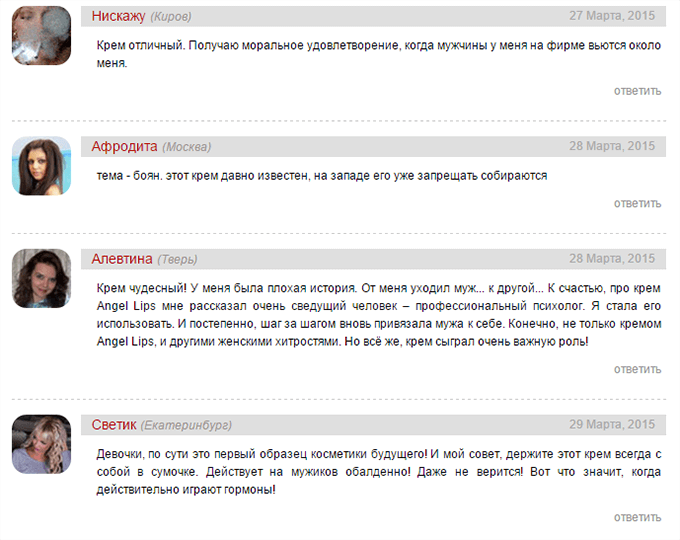Viewport: 680px width, 540px height.
Task: Open the Нискажу username link
Action: (118, 16)
